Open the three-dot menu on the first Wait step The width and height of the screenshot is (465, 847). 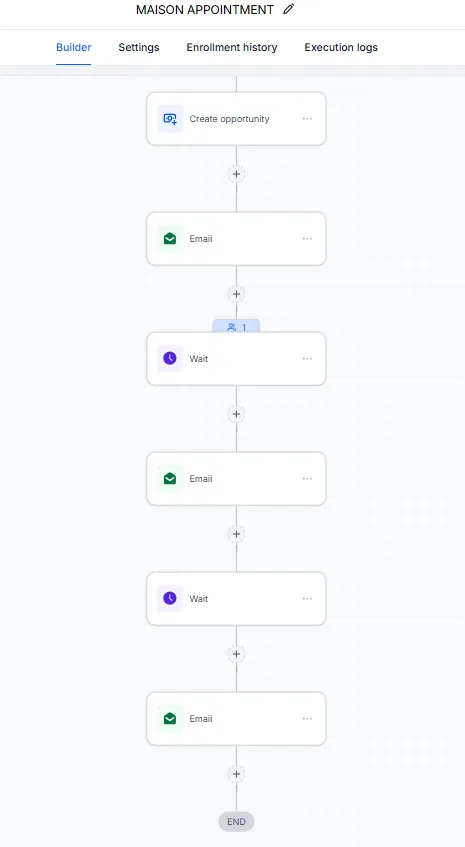307,359
